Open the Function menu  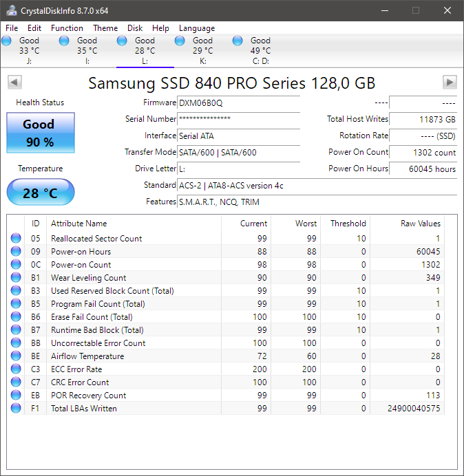click(x=67, y=28)
